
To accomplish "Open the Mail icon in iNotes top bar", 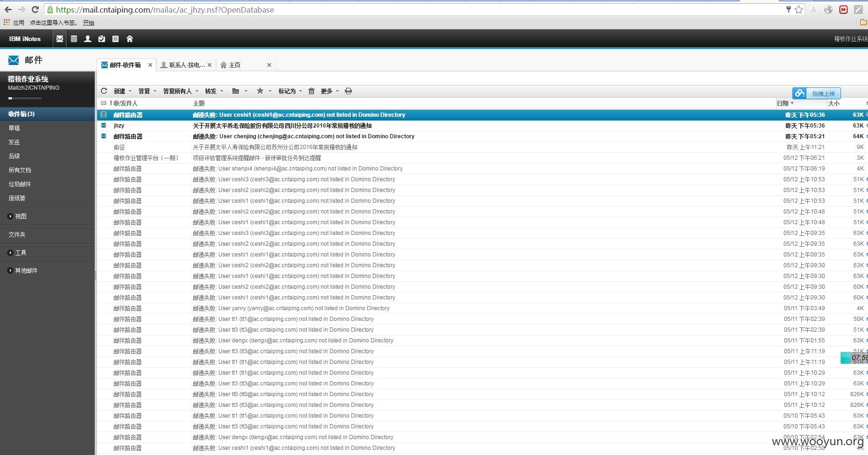I will (60, 39).
